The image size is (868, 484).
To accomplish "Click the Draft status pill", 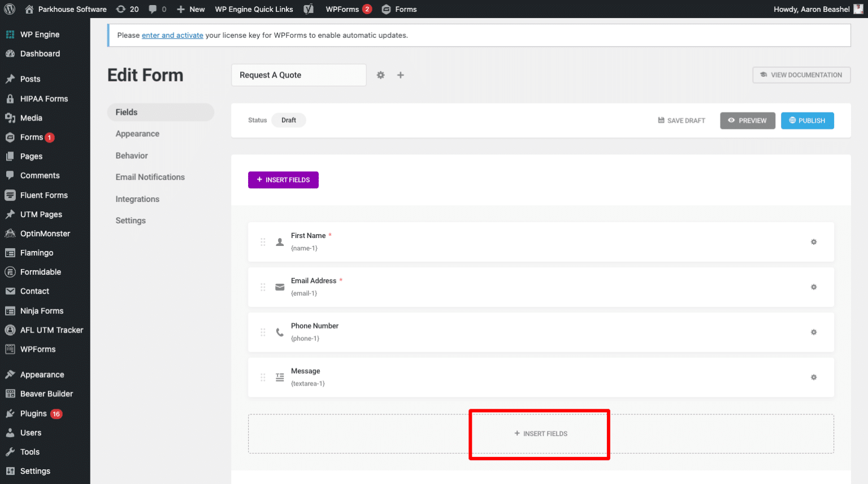I will [x=289, y=120].
